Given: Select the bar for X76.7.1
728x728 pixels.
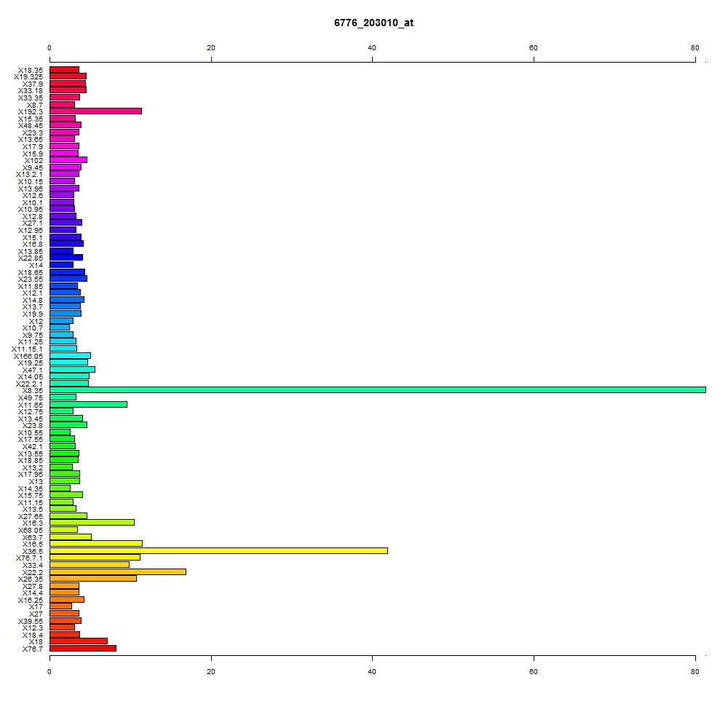Looking at the screenshot, I should 95,558.
